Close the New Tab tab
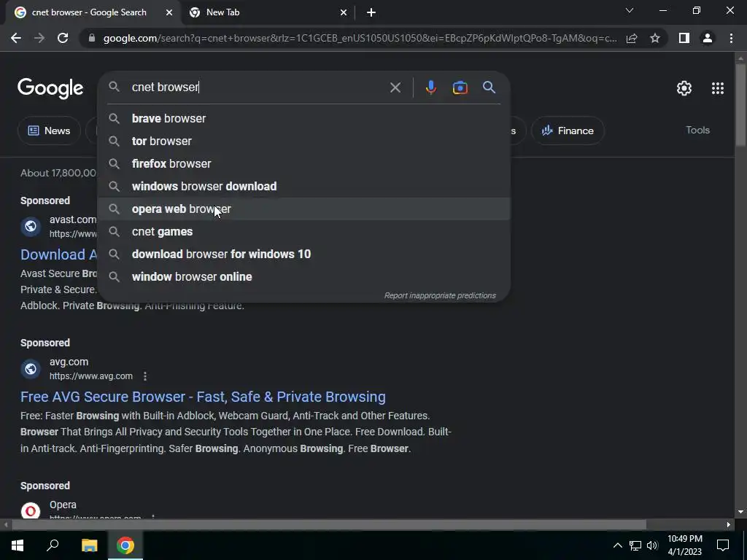This screenshot has height=560, width=747. click(x=344, y=12)
